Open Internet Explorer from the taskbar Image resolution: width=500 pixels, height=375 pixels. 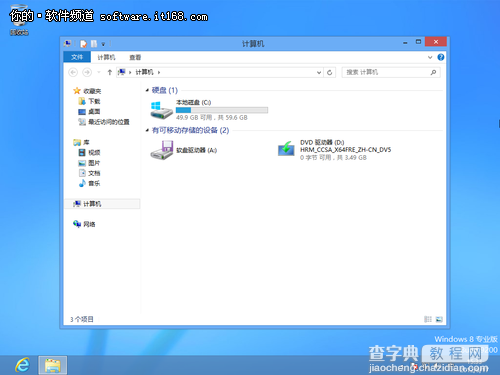point(23,365)
